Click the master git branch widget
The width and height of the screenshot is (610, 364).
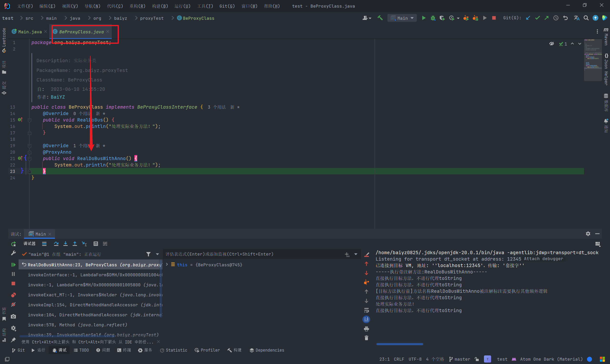point(459,359)
